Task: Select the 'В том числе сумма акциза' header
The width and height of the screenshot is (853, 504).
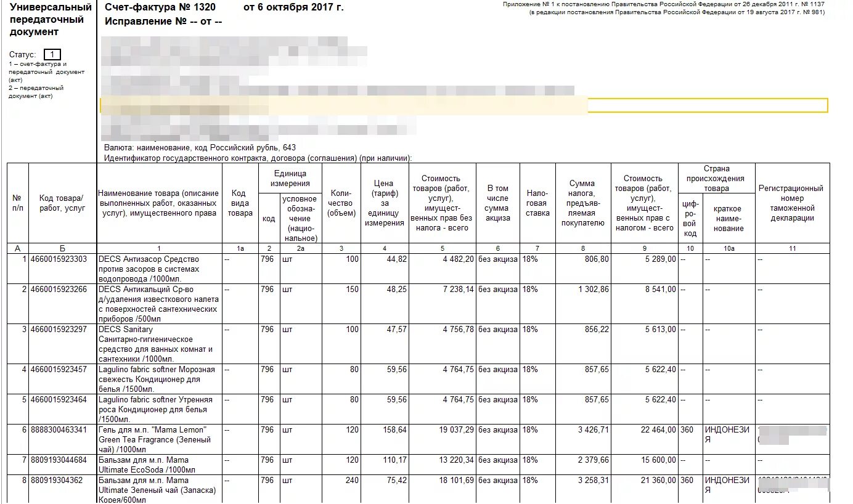Action: pyautogui.click(x=498, y=203)
